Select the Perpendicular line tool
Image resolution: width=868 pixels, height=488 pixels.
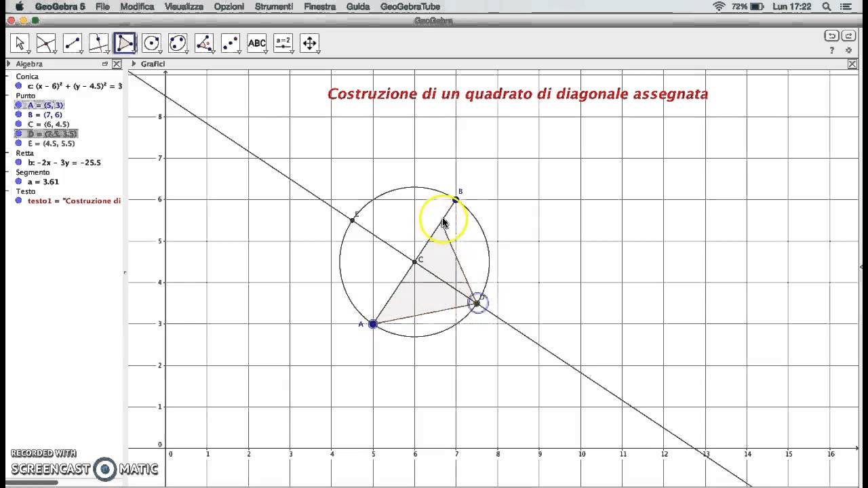pos(99,43)
